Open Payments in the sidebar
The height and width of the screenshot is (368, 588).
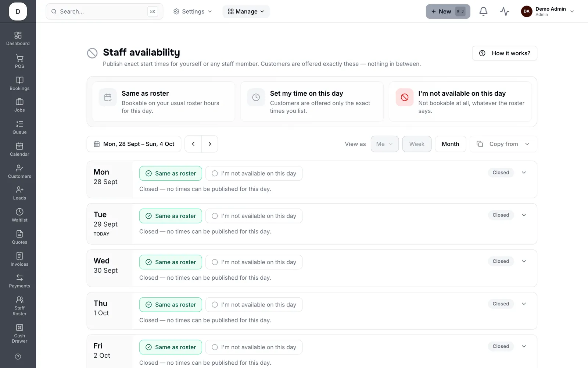coord(19,281)
